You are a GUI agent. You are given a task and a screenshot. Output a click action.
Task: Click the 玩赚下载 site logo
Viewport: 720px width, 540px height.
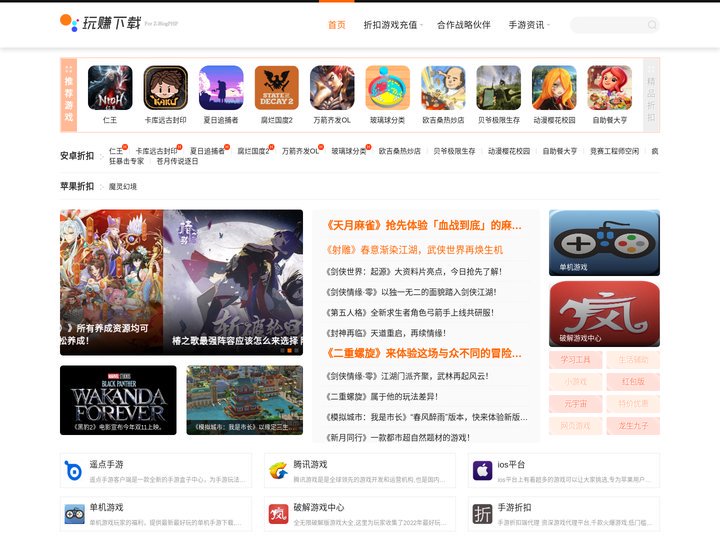[x=101, y=22]
